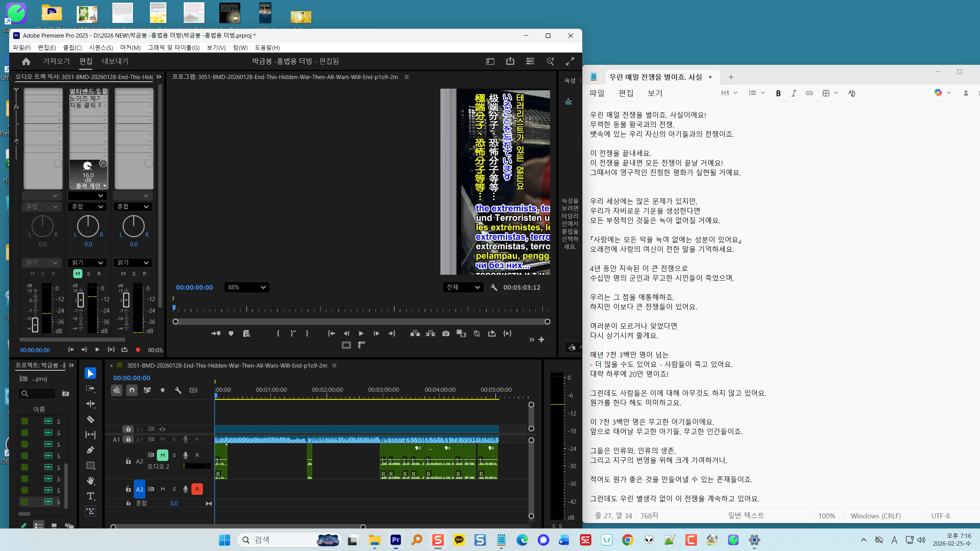The height and width of the screenshot is (551, 980).
Task: Toggle V1 track output eye
Action: pos(162,429)
